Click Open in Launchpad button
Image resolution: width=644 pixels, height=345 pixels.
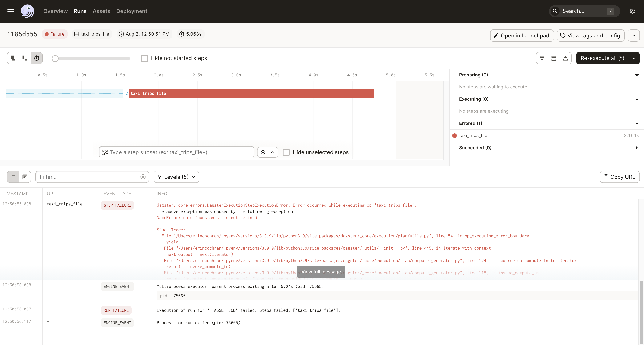click(x=522, y=36)
